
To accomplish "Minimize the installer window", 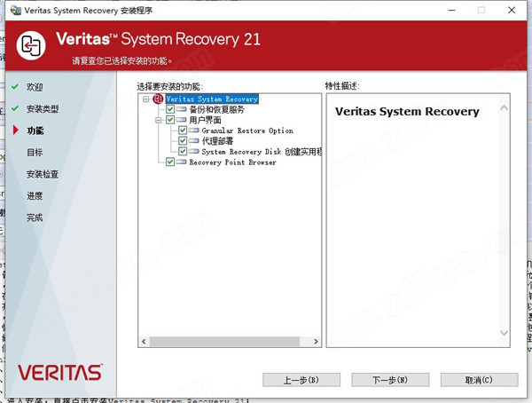I will (x=451, y=10).
